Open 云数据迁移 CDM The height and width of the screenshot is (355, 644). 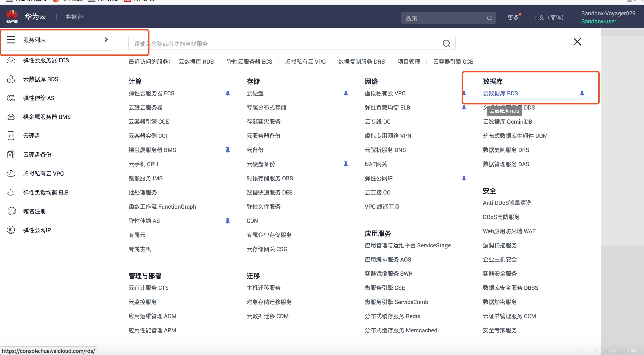coord(267,316)
